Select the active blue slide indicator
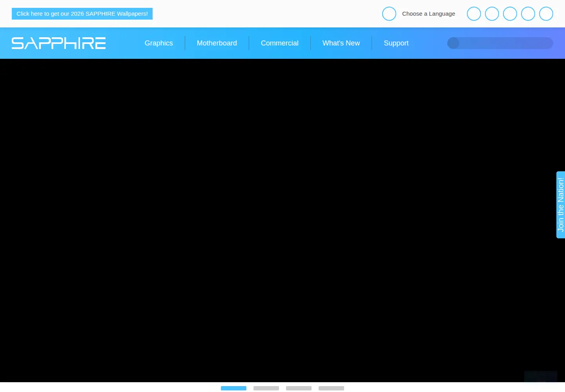The width and height of the screenshot is (565, 392). tap(233, 388)
